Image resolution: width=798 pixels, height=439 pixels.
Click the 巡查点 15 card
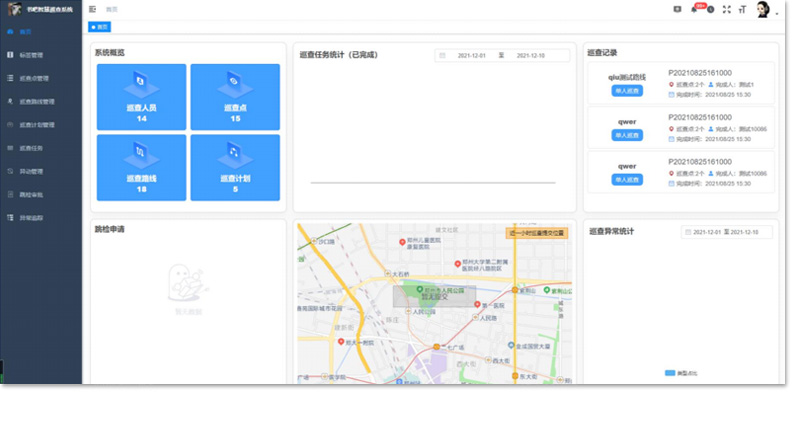coord(235,97)
